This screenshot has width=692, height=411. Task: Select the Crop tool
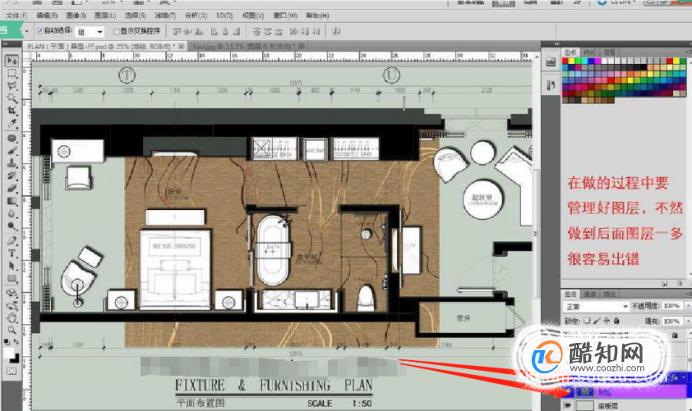[x=11, y=110]
